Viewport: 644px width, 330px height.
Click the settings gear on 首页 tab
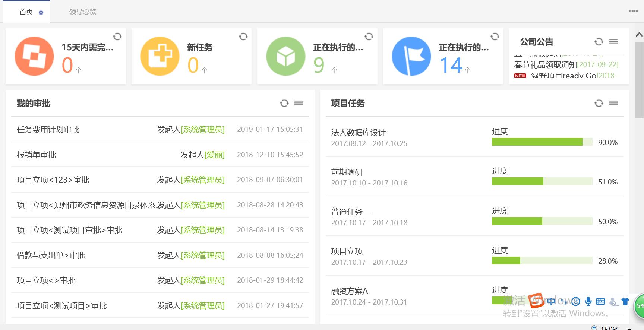pyautogui.click(x=41, y=13)
